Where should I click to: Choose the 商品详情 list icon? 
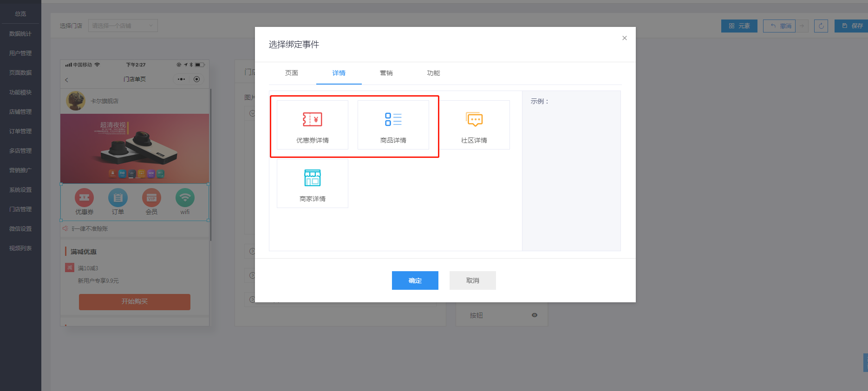pos(393,120)
